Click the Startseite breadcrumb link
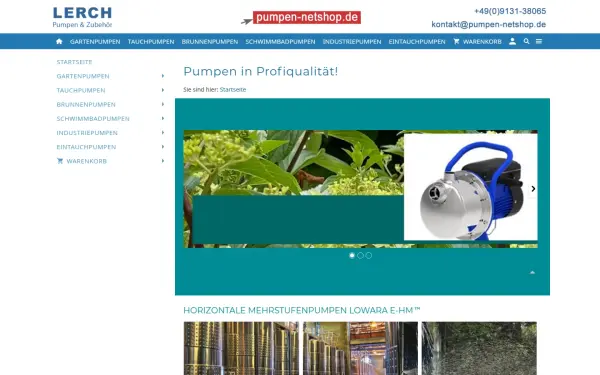The height and width of the screenshot is (375, 600). (x=233, y=90)
